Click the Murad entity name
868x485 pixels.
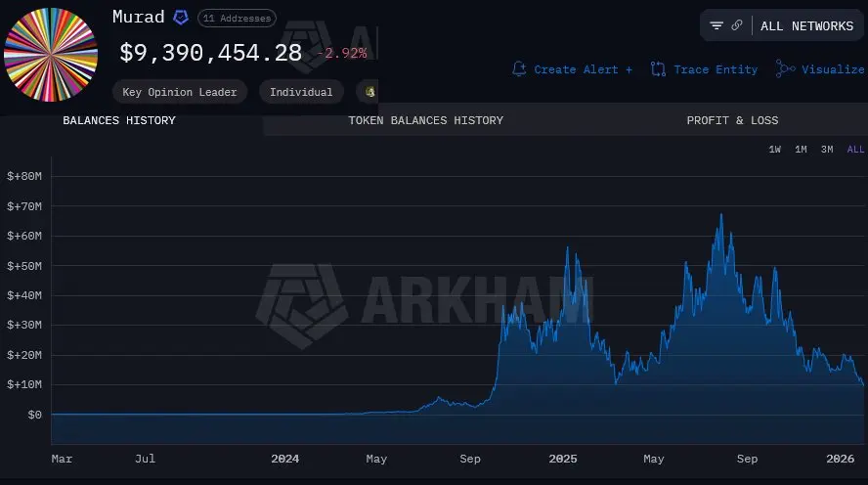pyautogui.click(x=139, y=17)
